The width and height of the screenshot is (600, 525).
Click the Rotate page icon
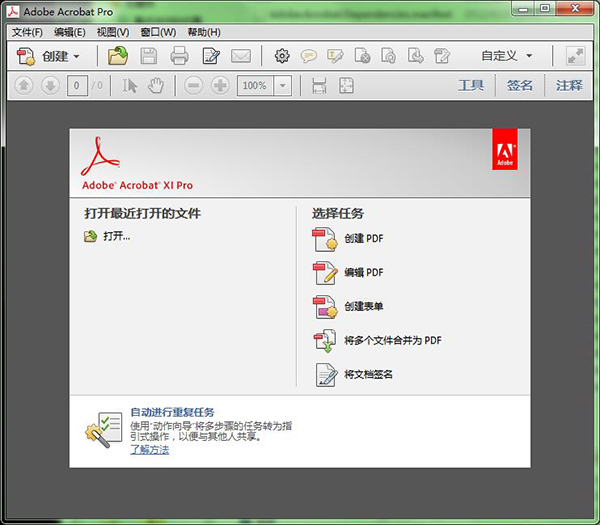click(388, 56)
